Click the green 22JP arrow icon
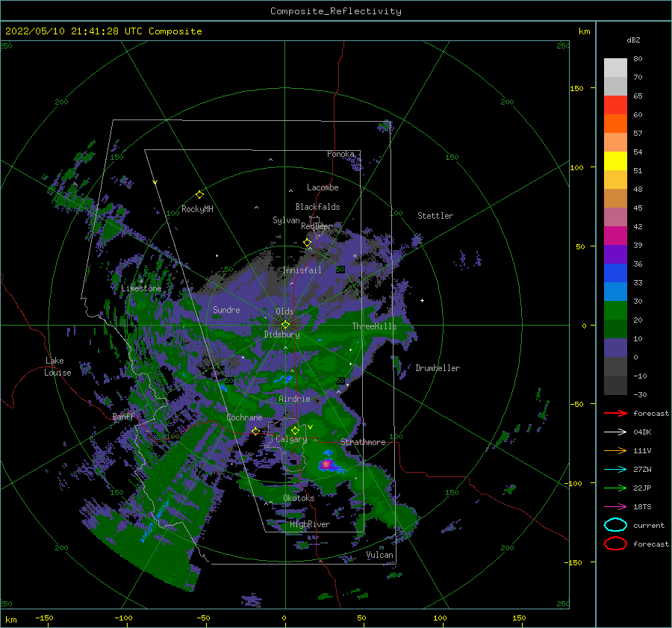This screenshot has height=628, width=672. click(615, 488)
